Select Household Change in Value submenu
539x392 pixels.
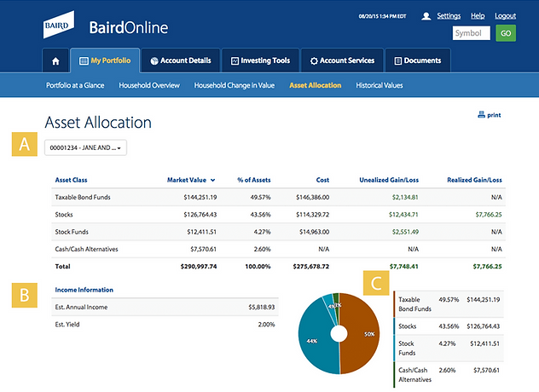tap(234, 85)
